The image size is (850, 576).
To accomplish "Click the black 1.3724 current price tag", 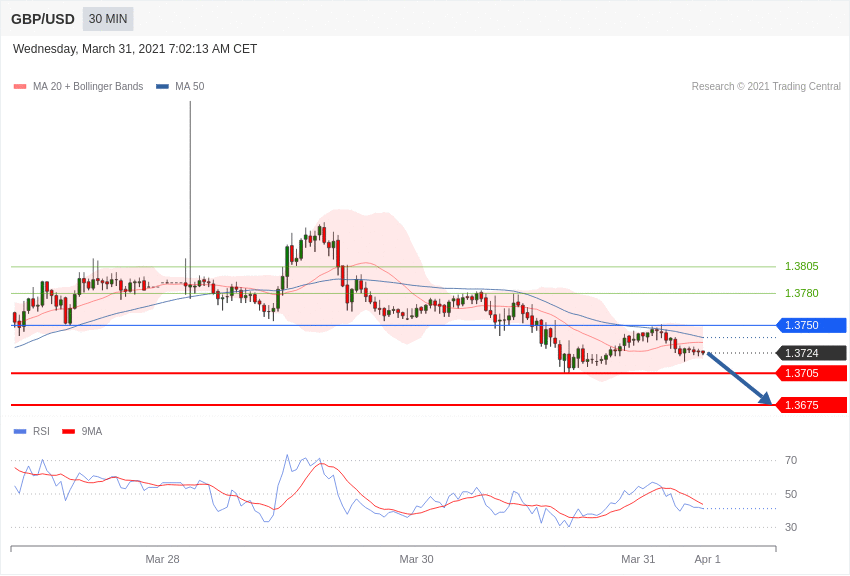I will click(x=812, y=353).
